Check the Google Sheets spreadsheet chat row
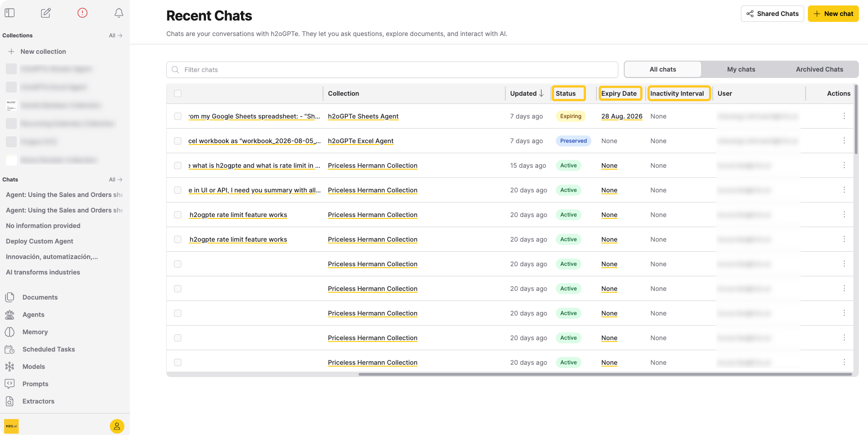The image size is (868, 435). tap(178, 116)
